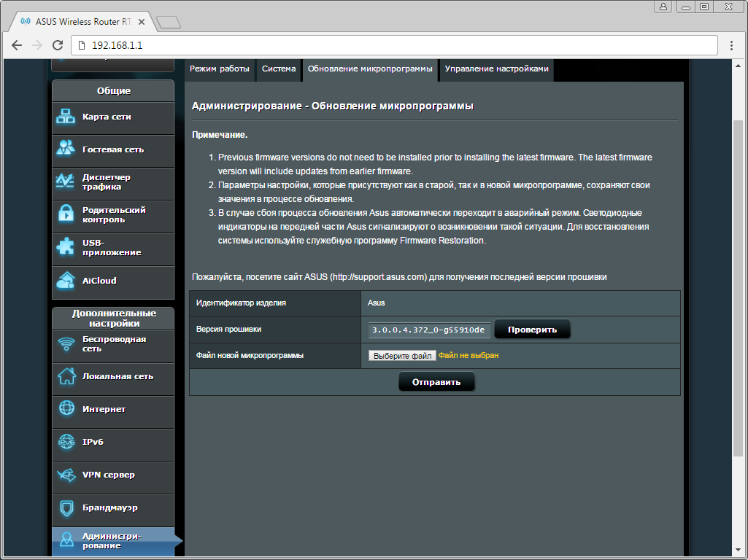Close the ASUS Wireless Router tab
The width and height of the screenshot is (748, 560).
tap(141, 22)
